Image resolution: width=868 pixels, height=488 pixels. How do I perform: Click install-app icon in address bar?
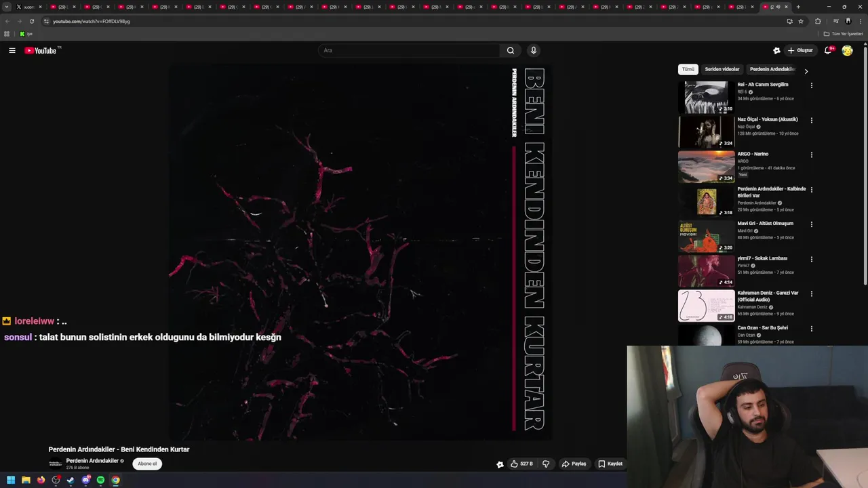(789, 21)
